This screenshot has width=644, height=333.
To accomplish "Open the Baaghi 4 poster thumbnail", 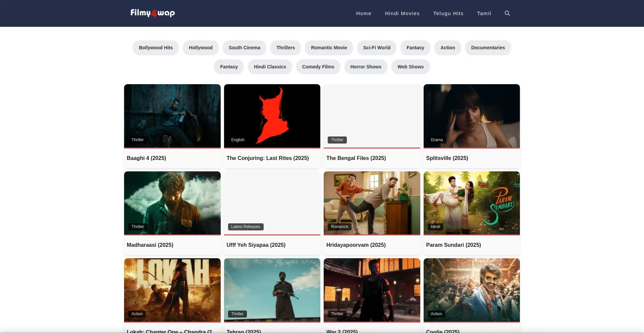I will coord(172,116).
